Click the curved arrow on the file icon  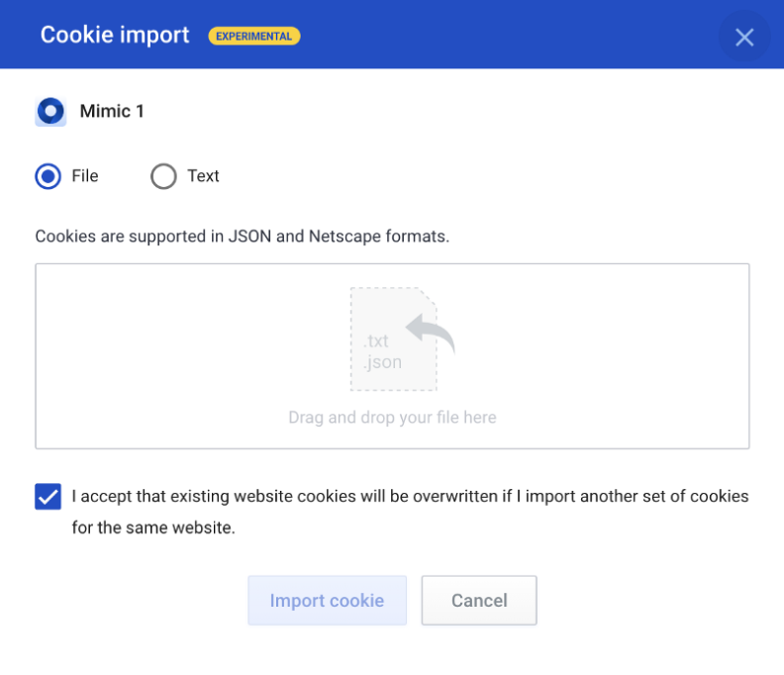click(431, 332)
